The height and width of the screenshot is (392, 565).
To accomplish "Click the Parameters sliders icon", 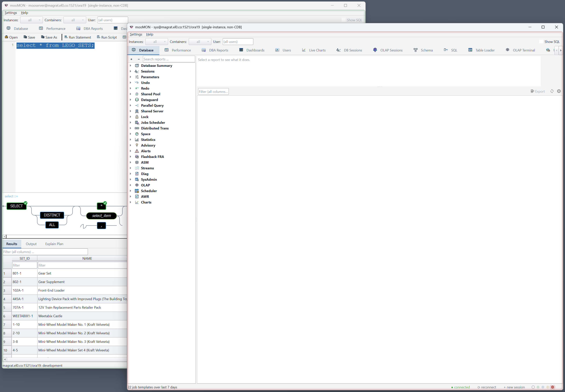I will (137, 77).
